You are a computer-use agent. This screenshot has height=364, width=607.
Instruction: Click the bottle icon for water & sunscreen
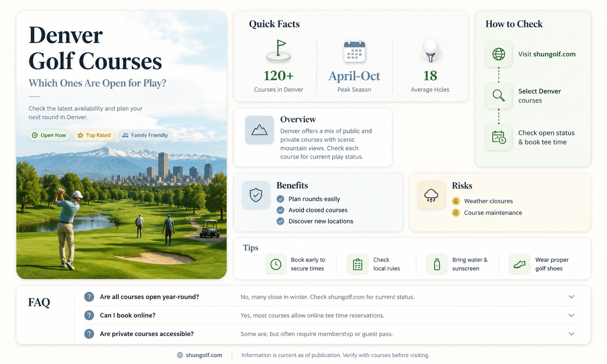(x=437, y=264)
